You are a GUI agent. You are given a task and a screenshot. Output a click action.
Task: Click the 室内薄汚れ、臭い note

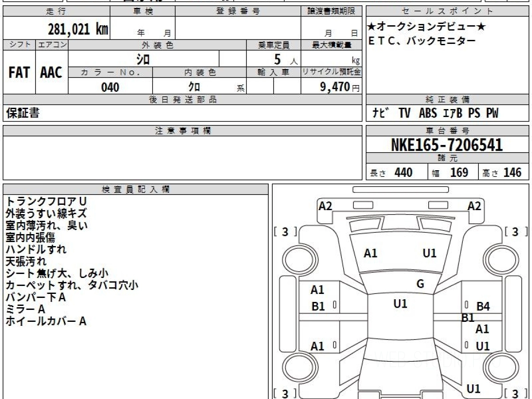click(x=47, y=225)
